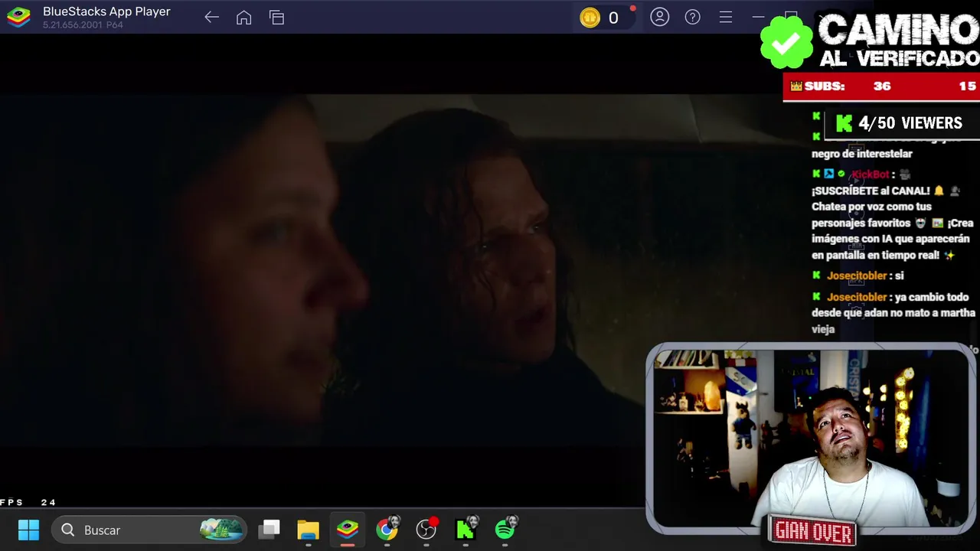Click the SUBS: 36 counter bar
Screen dimensions: 980x551
(x=881, y=86)
